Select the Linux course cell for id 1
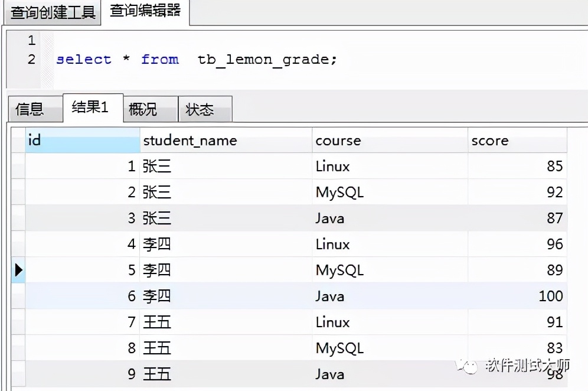The image size is (588, 391). (390, 167)
